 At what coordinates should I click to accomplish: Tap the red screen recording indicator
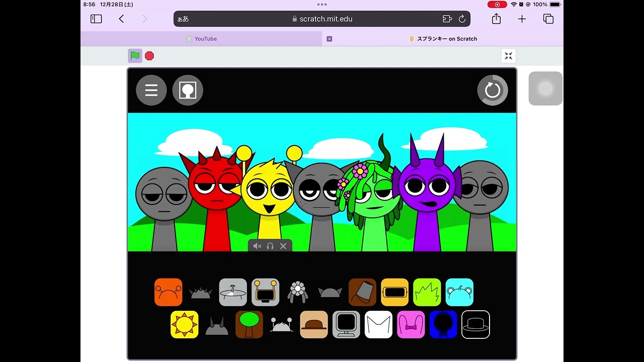tap(497, 4)
